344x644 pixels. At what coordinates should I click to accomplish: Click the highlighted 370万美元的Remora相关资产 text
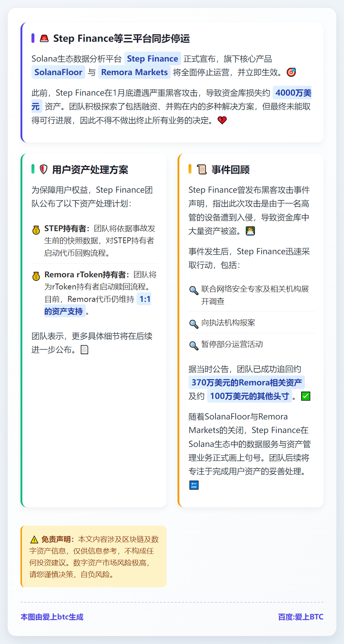(247, 382)
